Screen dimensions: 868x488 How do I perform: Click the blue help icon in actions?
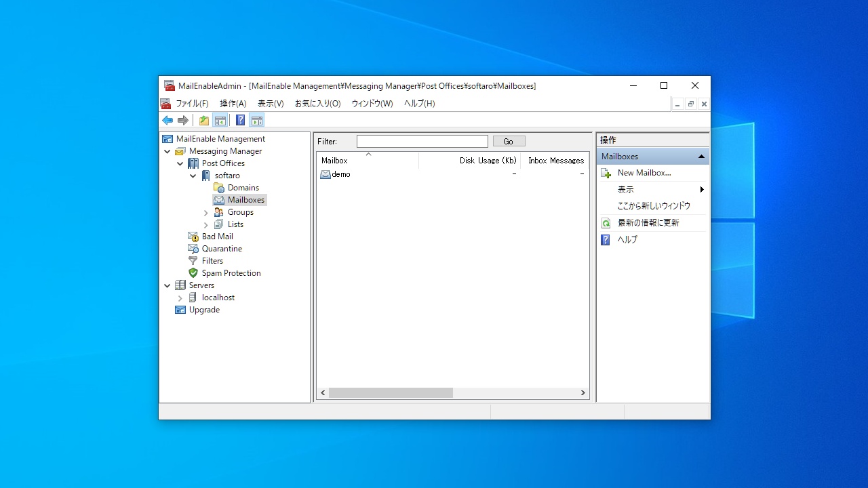606,240
